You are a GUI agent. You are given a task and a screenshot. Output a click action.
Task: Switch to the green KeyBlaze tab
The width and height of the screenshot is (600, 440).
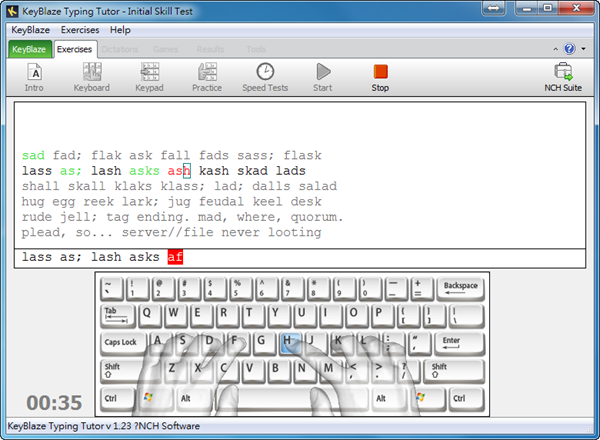click(x=29, y=49)
